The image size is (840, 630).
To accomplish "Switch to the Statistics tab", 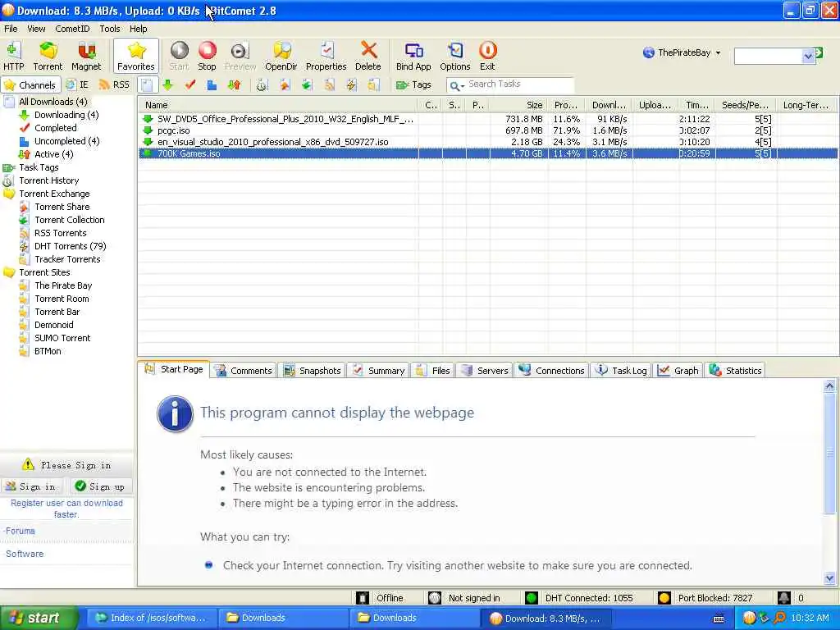I will pos(736,370).
